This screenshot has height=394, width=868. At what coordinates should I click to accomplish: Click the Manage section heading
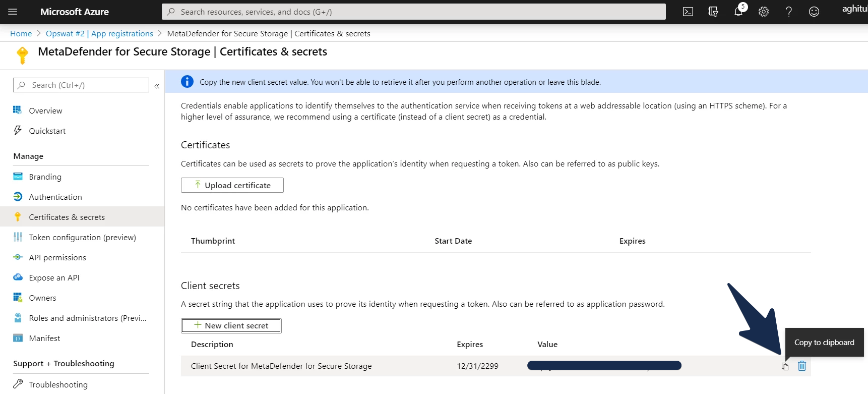click(28, 156)
